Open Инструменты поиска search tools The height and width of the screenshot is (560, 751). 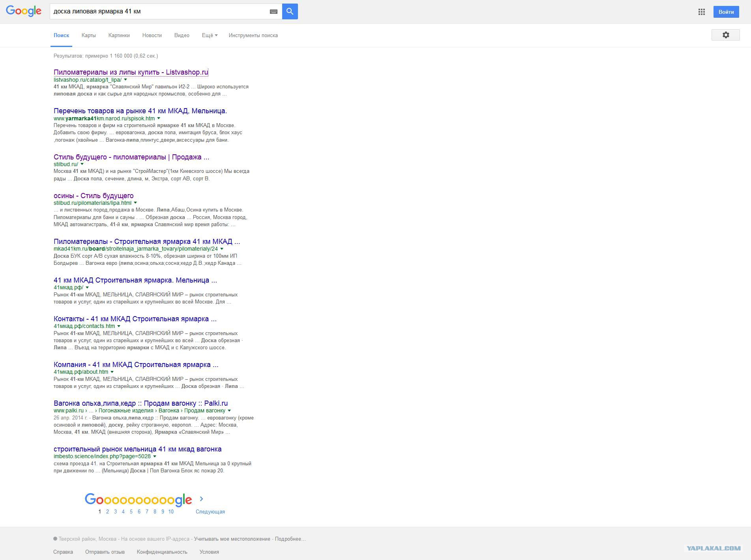pyautogui.click(x=253, y=35)
